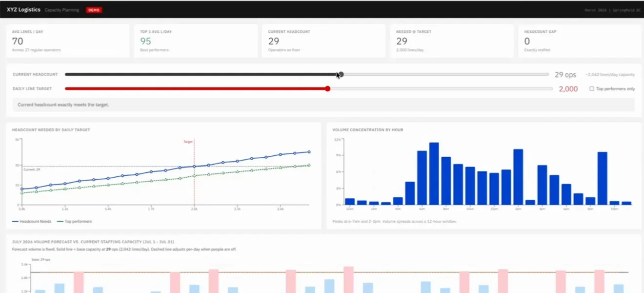
Task: Click the red Target marker label on chart
Action: tap(188, 142)
